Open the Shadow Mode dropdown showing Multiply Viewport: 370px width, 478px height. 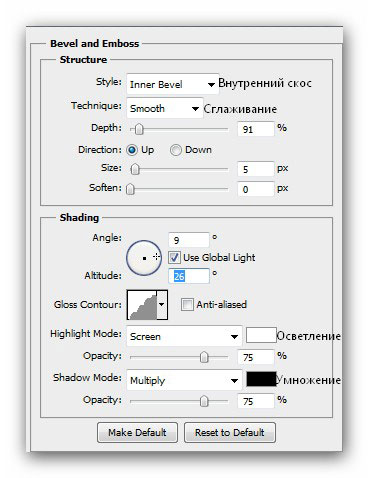(184, 380)
